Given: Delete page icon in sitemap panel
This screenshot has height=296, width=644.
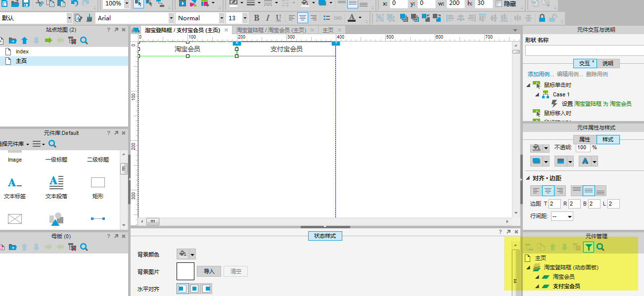Looking at the screenshot, I should 72,41.
